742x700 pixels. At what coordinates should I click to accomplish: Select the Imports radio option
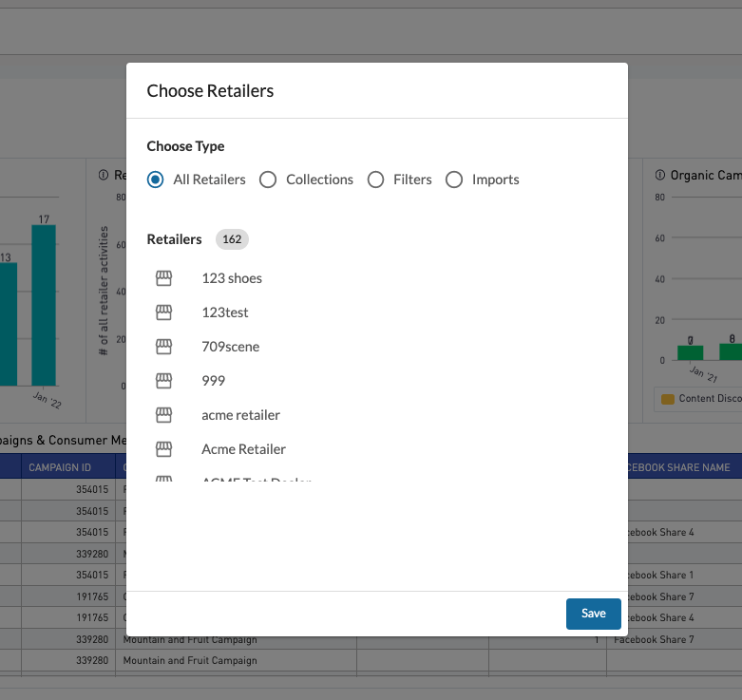click(454, 180)
